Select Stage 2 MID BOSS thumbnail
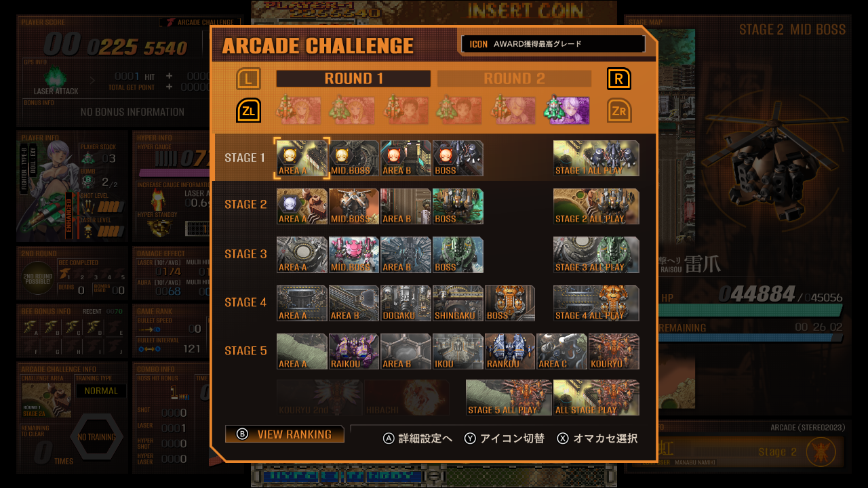Viewport: 868px width, 488px height. point(354,206)
